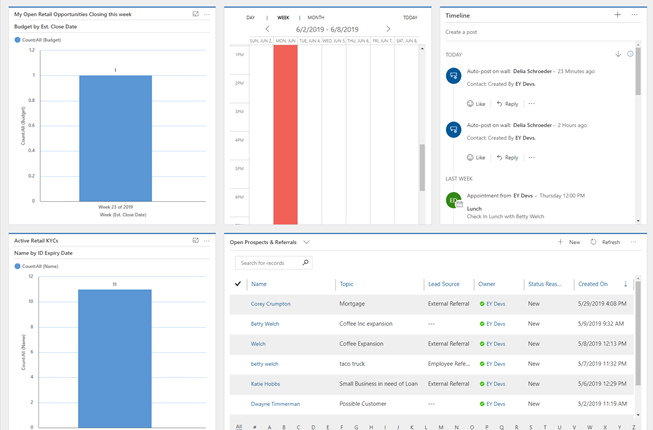Expand the My Open Retail Opportunities chart
This screenshot has height=430, width=653.
(196, 15)
